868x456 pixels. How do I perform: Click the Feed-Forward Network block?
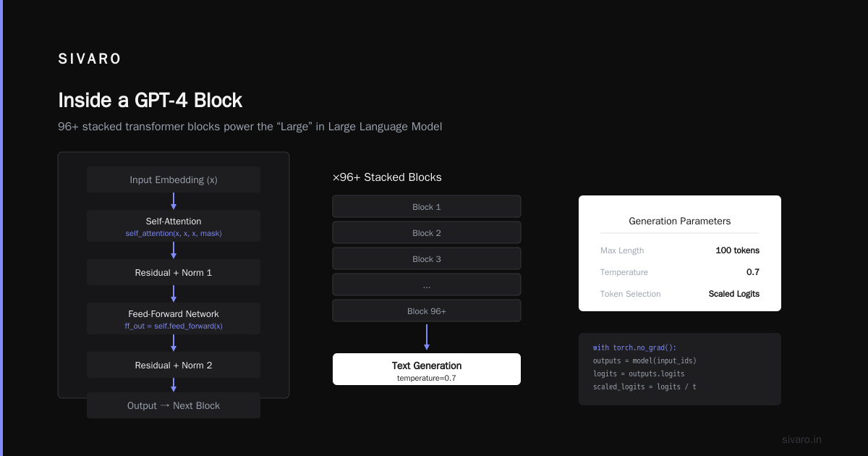174,318
